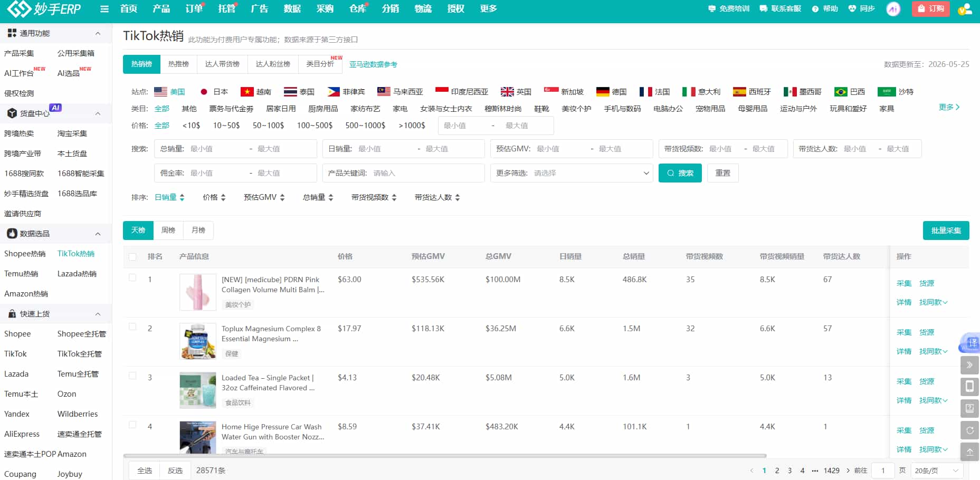Screen dimensions: 980x480
Task: Open the user avatar with V badge
Action: pyautogui.click(x=965, y=9)
